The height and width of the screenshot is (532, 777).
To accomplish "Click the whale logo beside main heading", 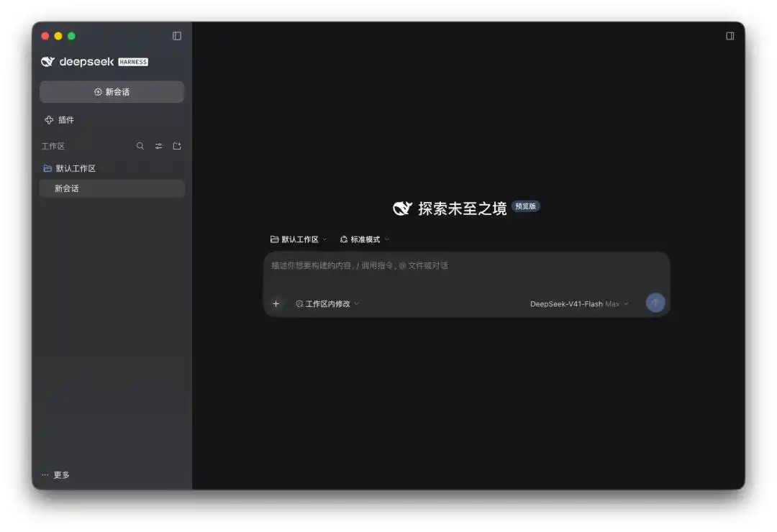I will (402, 208).
